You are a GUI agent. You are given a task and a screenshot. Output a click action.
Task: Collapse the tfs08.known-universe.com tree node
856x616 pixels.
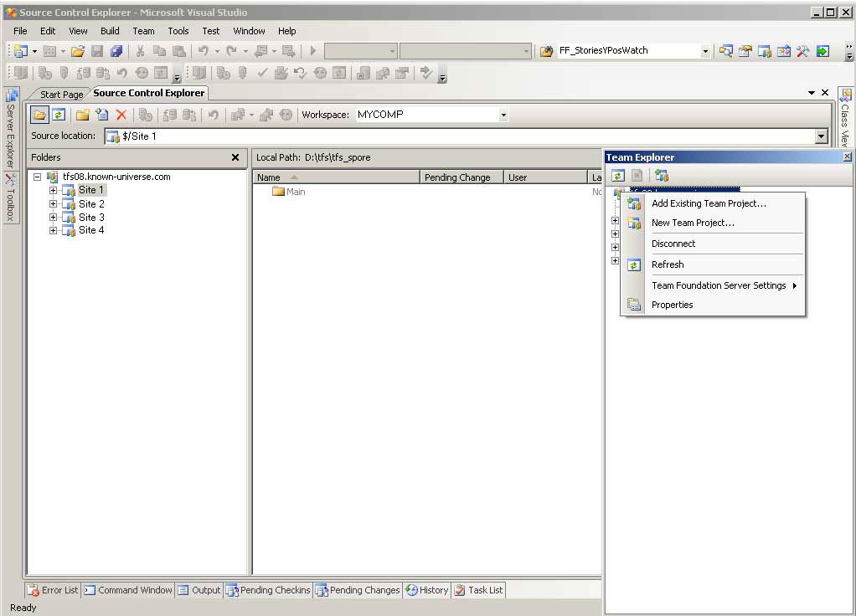(x=37, y=177)
